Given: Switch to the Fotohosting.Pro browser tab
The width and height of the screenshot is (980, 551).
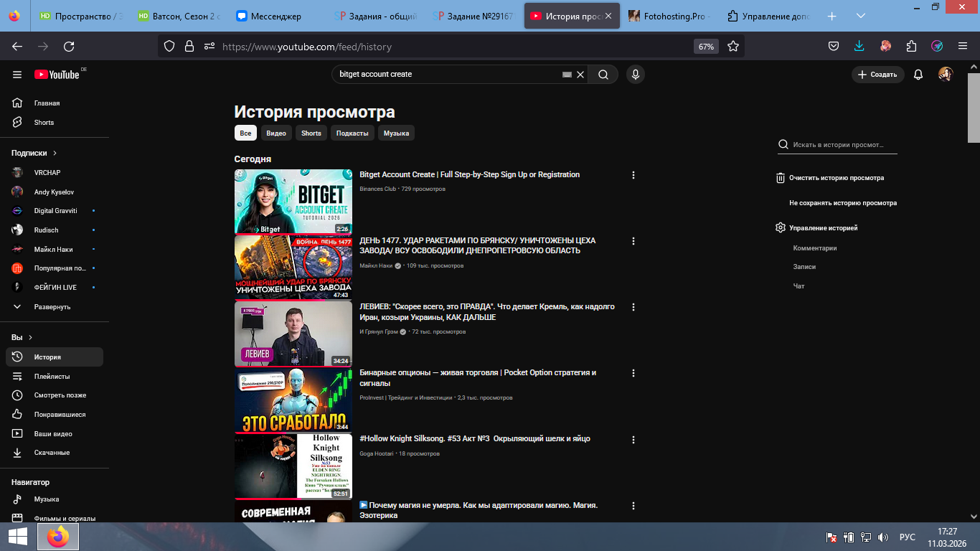Looking at the screenshot, I should (667, 16).
